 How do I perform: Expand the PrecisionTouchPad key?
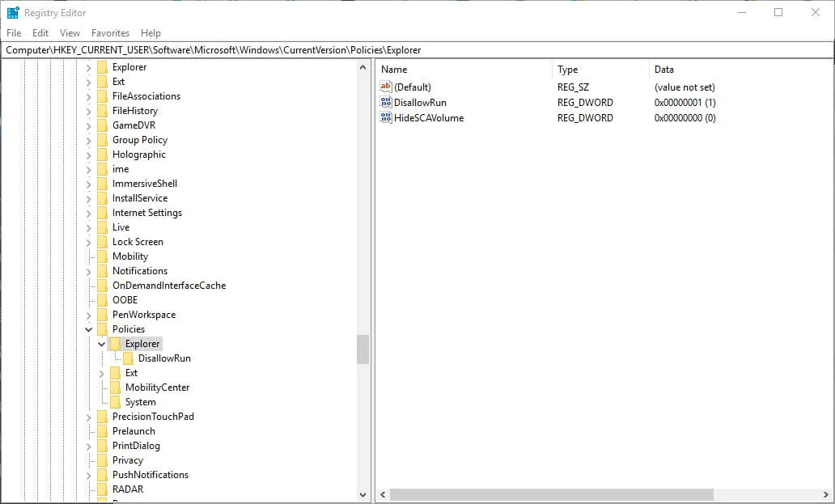pos(88,417)
